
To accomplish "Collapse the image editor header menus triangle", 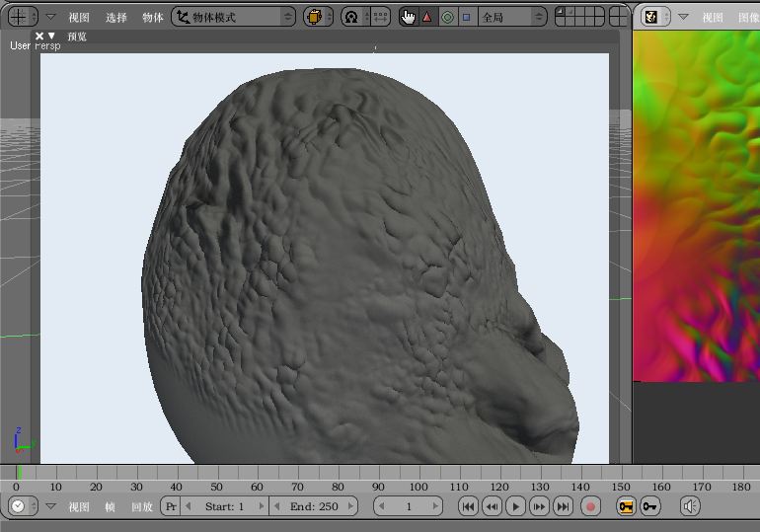I will click(x=683, y=17).
